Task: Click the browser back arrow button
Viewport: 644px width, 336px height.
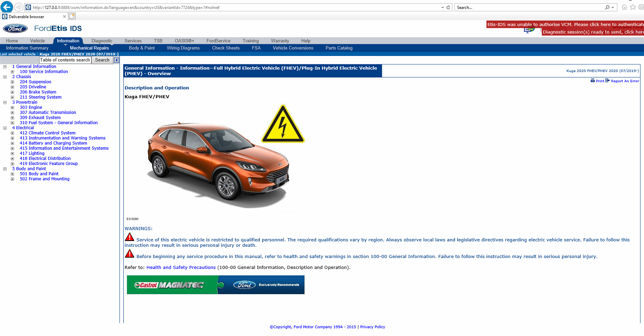Action: point(6,7)
